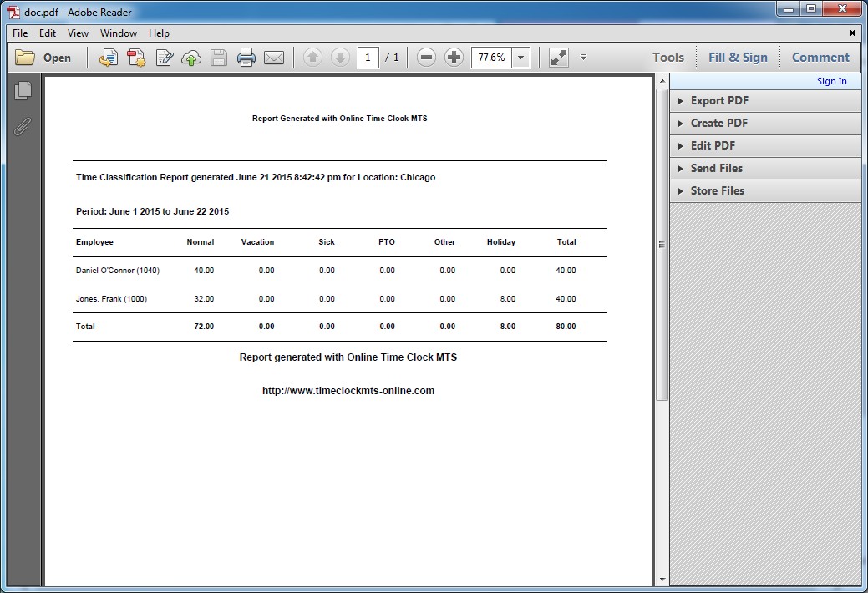
Task: Zoom out with minus button
Action: click(x=426, y=57)
